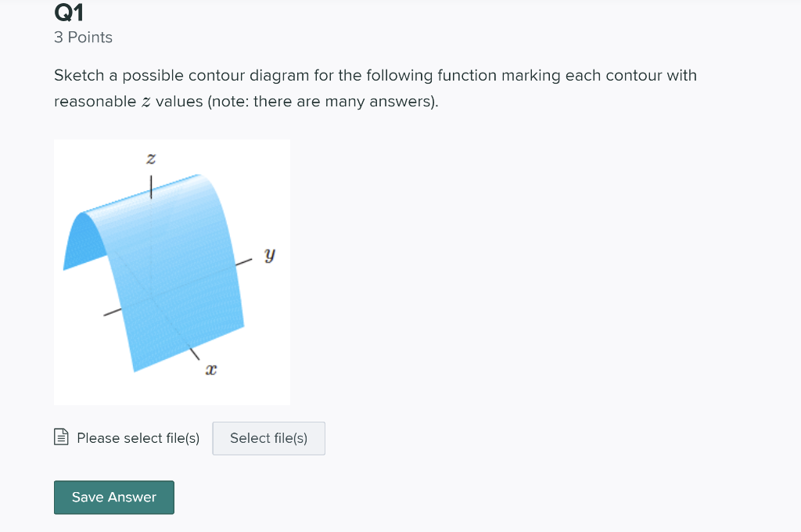Click the y axis label in graph

(x=270, y=254)
